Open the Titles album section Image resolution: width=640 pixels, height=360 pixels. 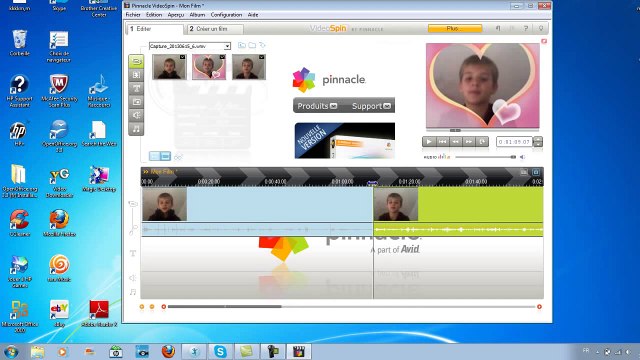click(x=136, y=89)
